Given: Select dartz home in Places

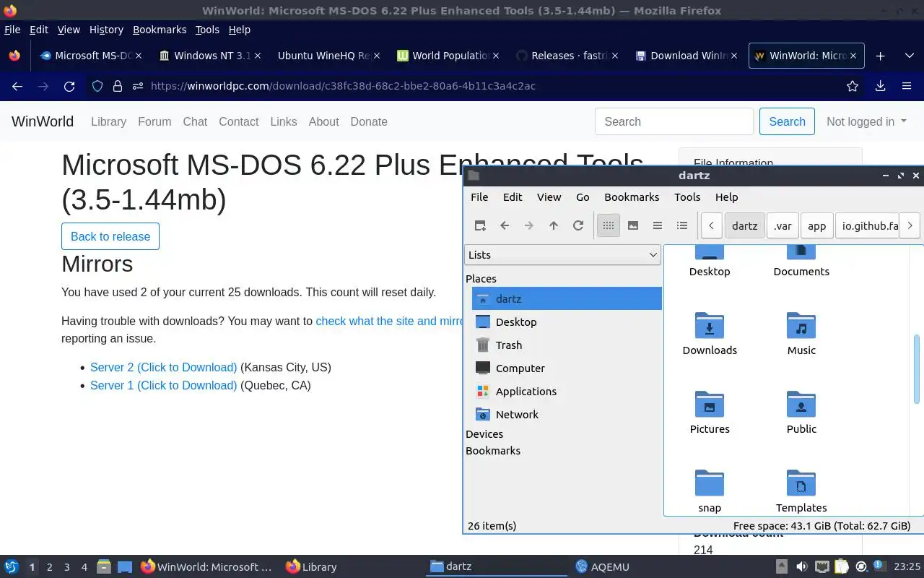Looking at the screenshot, I should click(567, 298).
